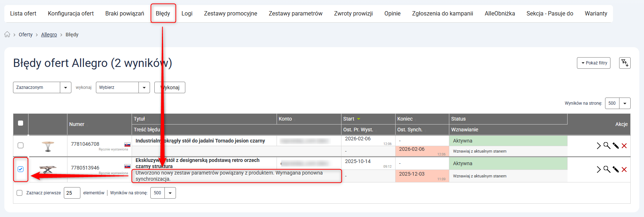Image resolution: width=644 pixels, height=217 pixels.
Task: Toggle the select-all checkbox in table header
Action: [x=21, y=123]
